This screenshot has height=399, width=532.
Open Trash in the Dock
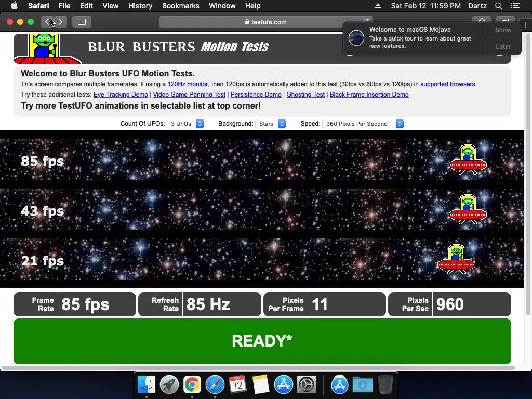click(385, 385)
